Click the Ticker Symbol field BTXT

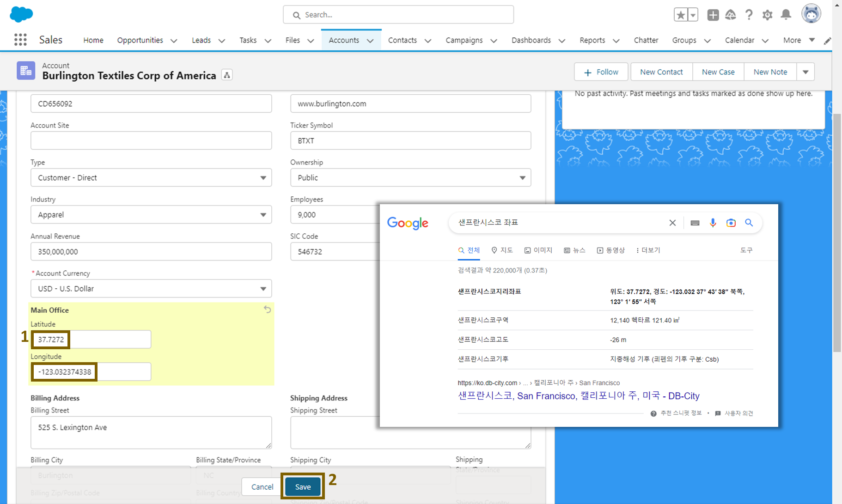410,140
